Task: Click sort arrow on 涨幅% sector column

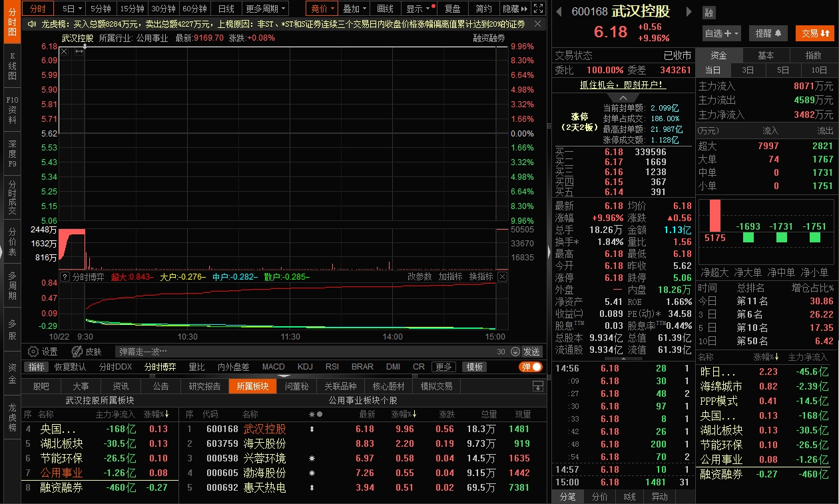Action: click(166, 414)
